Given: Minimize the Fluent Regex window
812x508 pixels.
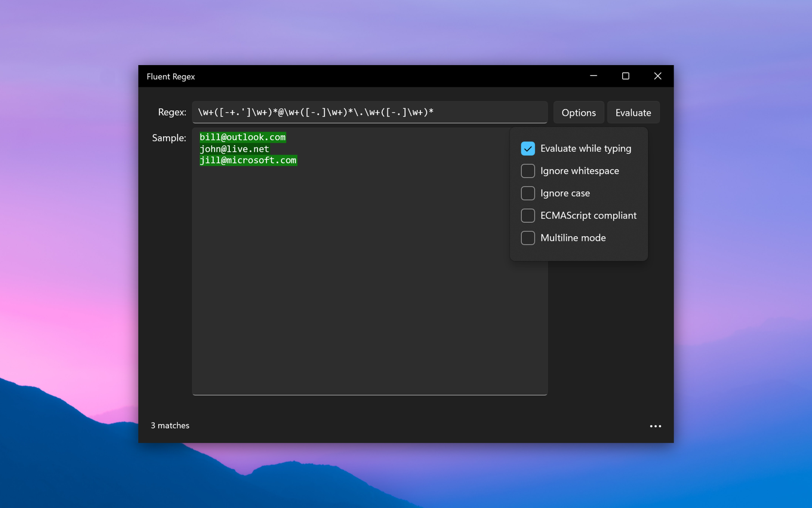Looking at the screenshot, I should click(593, 76).
